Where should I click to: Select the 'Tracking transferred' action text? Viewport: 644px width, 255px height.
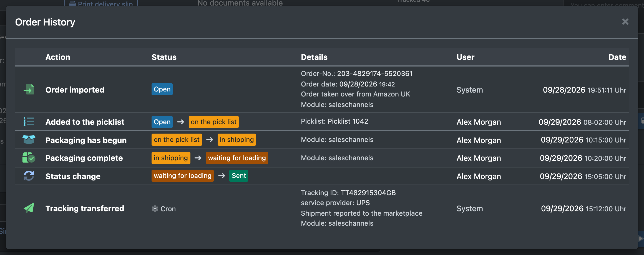point(85,208)
